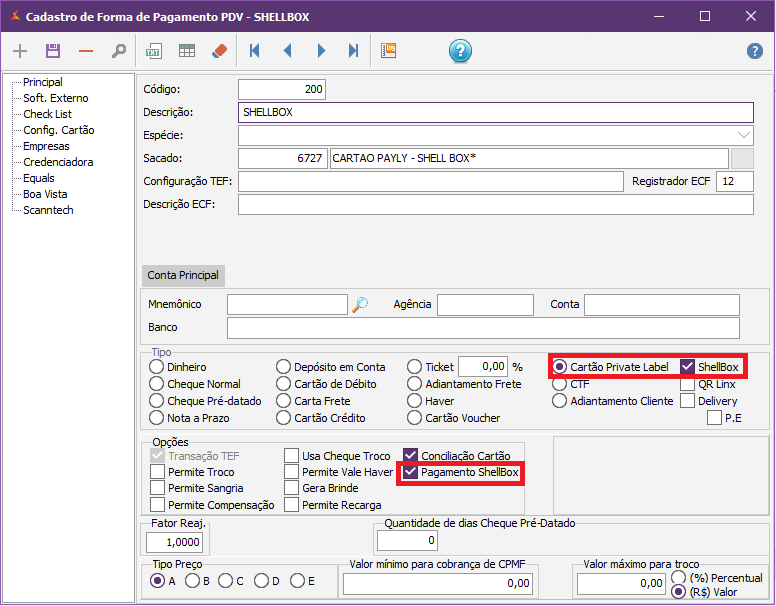776x606 pixels.
Task: Click the small help icon at toolbar right
Action: 755,51
